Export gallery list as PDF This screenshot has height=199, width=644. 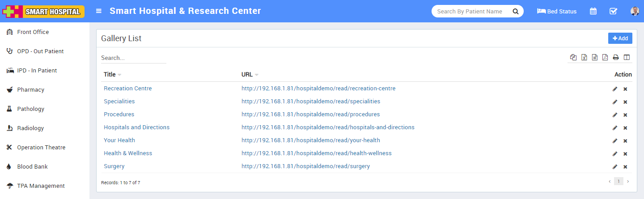tap(605, 57)
